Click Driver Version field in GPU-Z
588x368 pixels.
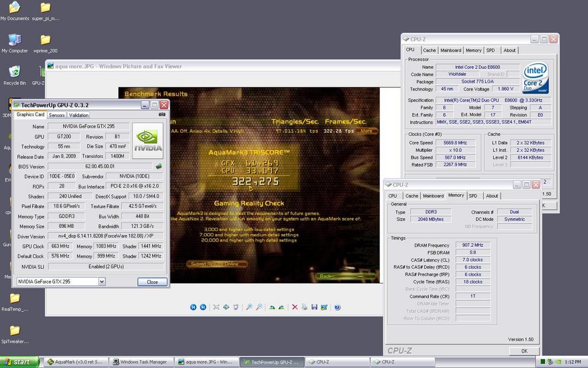point(106,236)
